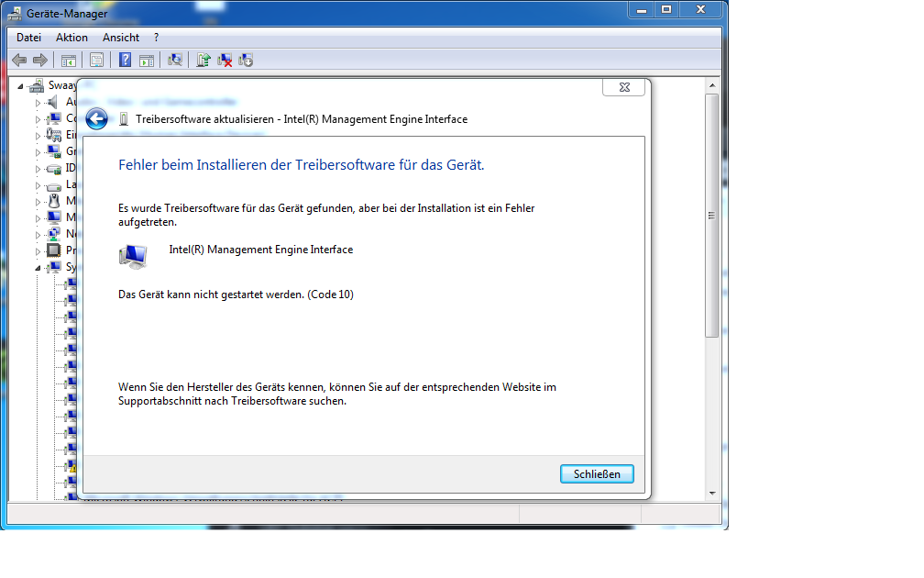The width and height of the screenshot is (924, 578).
Task: Minimize the Geräte-Manager window
Action: click(x=641, y=10)
